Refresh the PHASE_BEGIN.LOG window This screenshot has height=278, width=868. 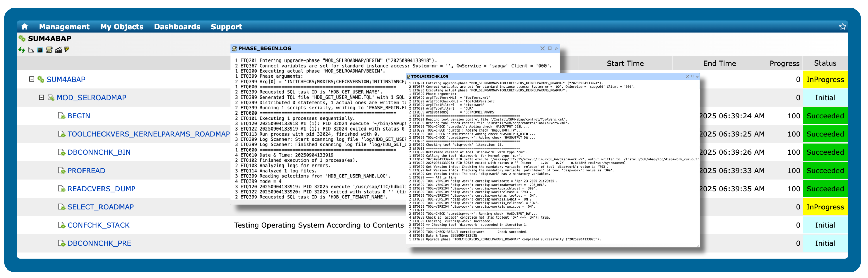click(556, 49)
